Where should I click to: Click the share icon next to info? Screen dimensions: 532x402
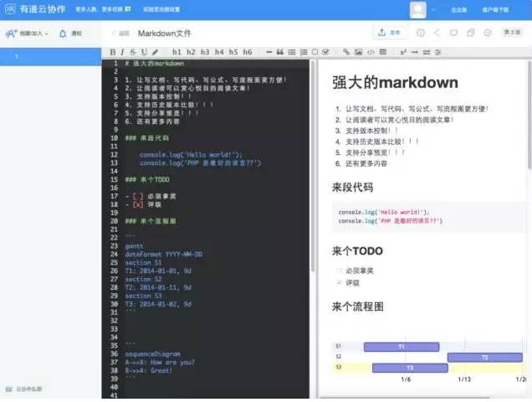(437, 33)
